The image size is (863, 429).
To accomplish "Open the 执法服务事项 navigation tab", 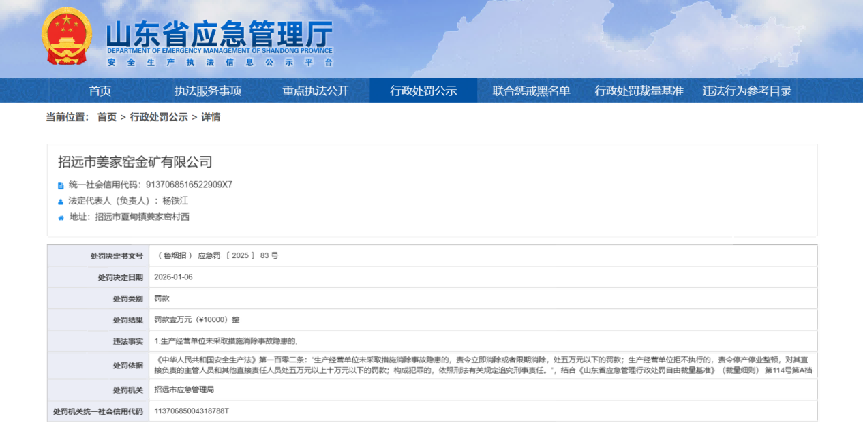I will [x=207, y=91].
